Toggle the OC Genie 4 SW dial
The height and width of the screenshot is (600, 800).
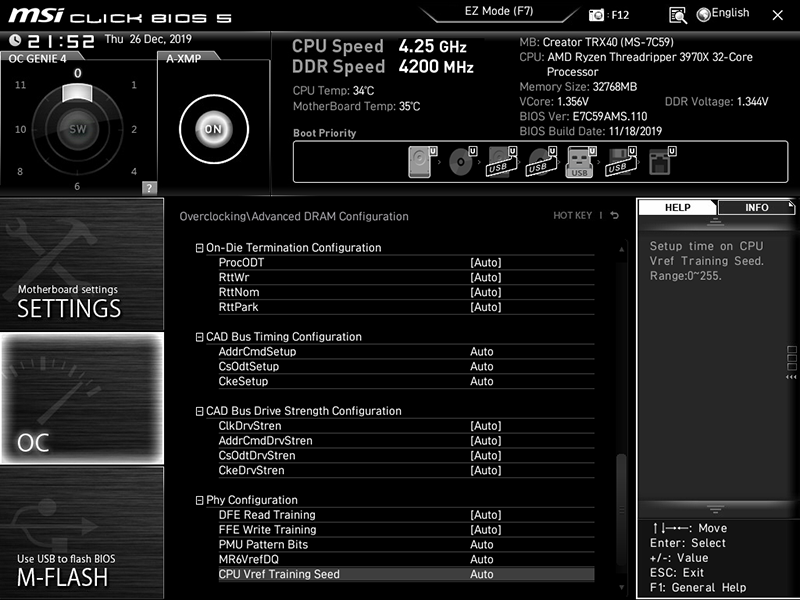(x=78, y=129)
